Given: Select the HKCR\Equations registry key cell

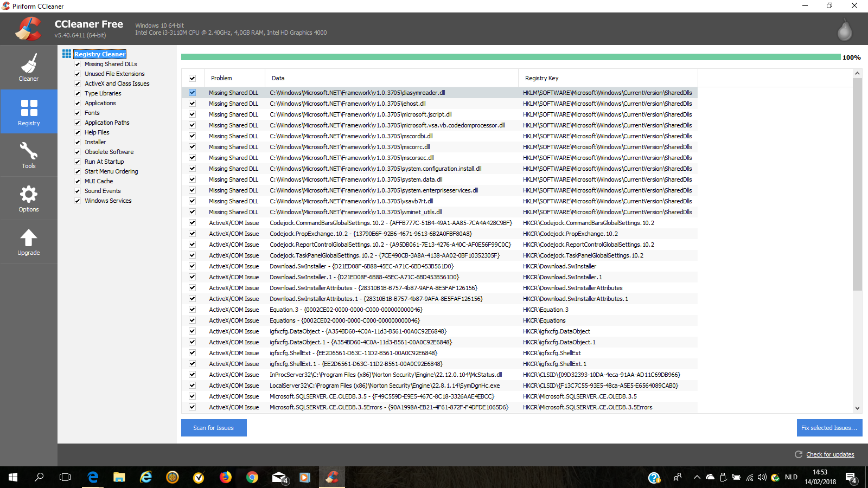Looking at the screenshot, I should pos(544,320).
